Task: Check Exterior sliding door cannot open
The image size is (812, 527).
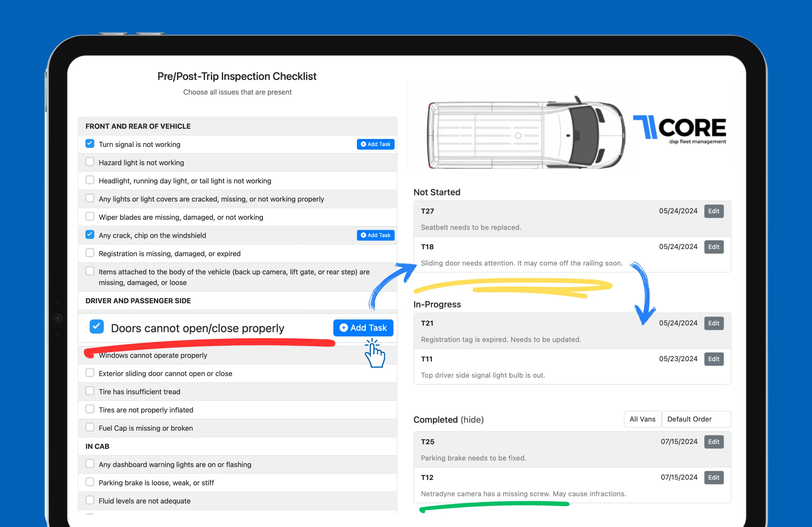Action: (x=90, y=373)
